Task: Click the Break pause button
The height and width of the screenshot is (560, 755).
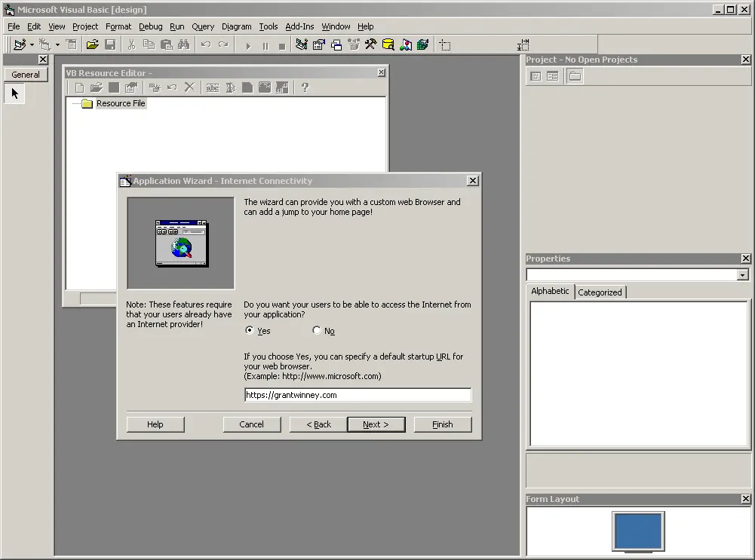Action: 265,46
